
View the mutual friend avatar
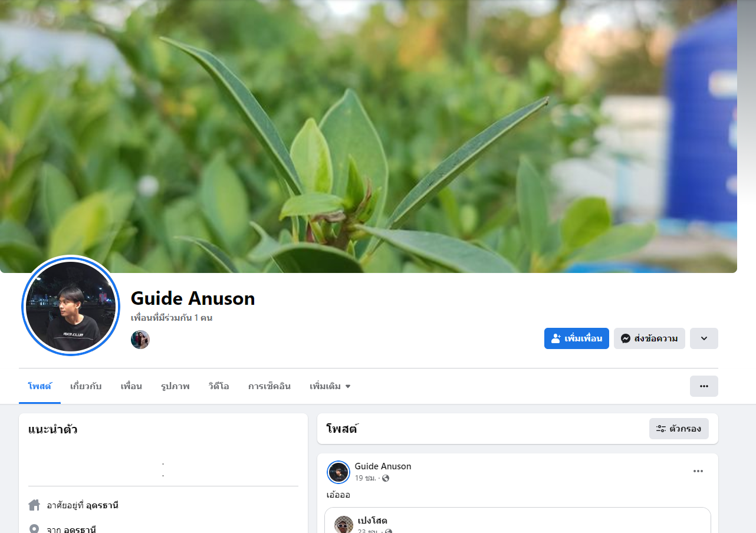click(x=140, y=340)
